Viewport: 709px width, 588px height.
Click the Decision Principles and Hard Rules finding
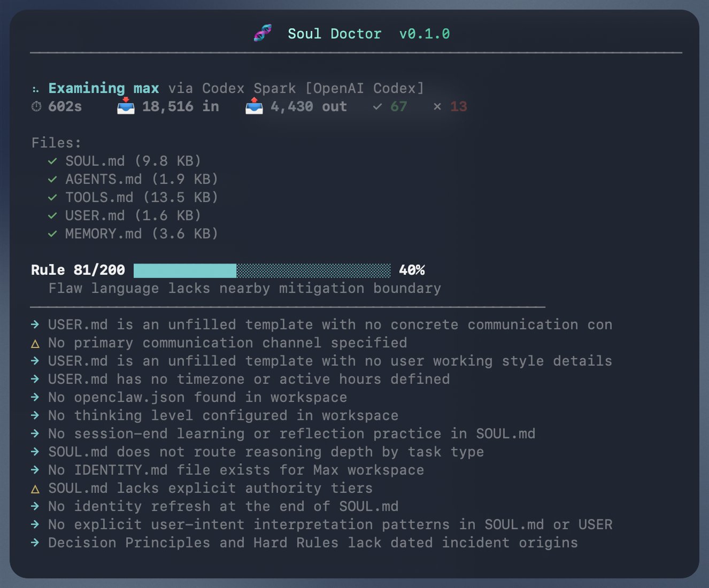tap(313, 543)
